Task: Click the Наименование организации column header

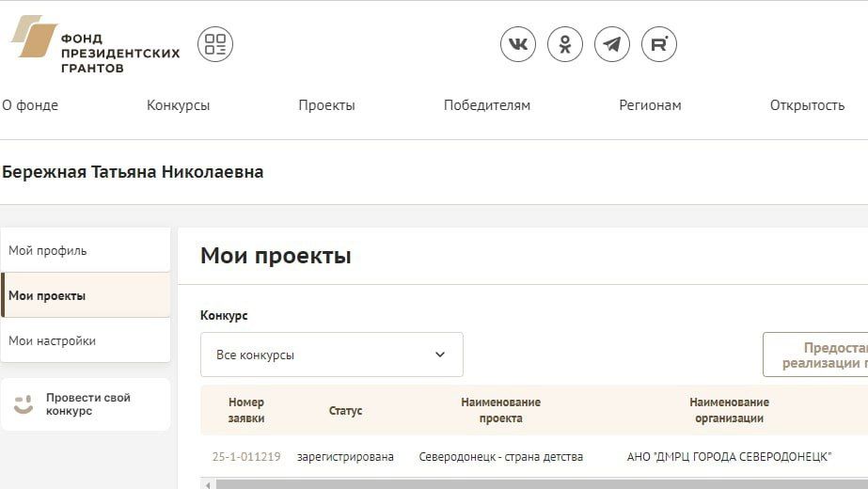Action: 729,410
